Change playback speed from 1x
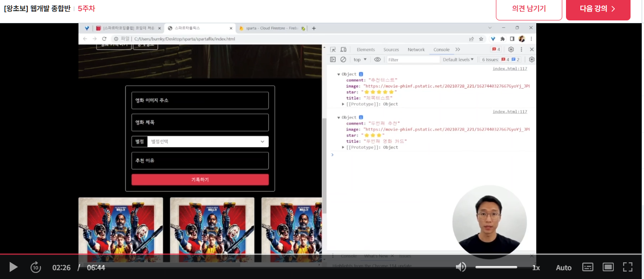The image size is (644, 279). (x=536, y=267)
